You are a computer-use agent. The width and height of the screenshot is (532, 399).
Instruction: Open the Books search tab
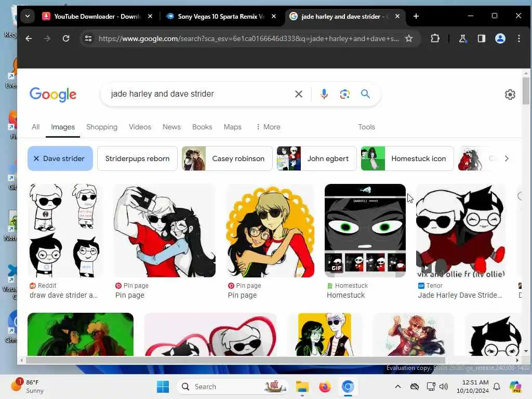pos(202,127)
